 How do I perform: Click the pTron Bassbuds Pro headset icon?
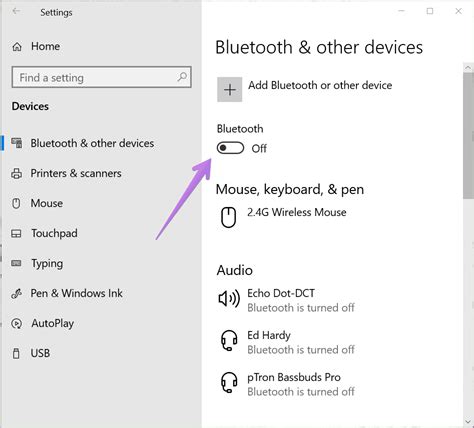229,382
